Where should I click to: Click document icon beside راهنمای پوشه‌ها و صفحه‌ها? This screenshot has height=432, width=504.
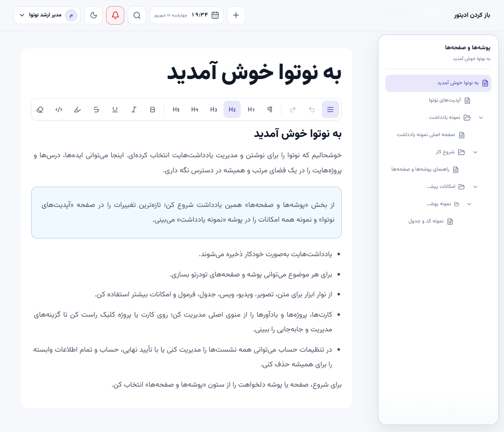click(456, 170)
